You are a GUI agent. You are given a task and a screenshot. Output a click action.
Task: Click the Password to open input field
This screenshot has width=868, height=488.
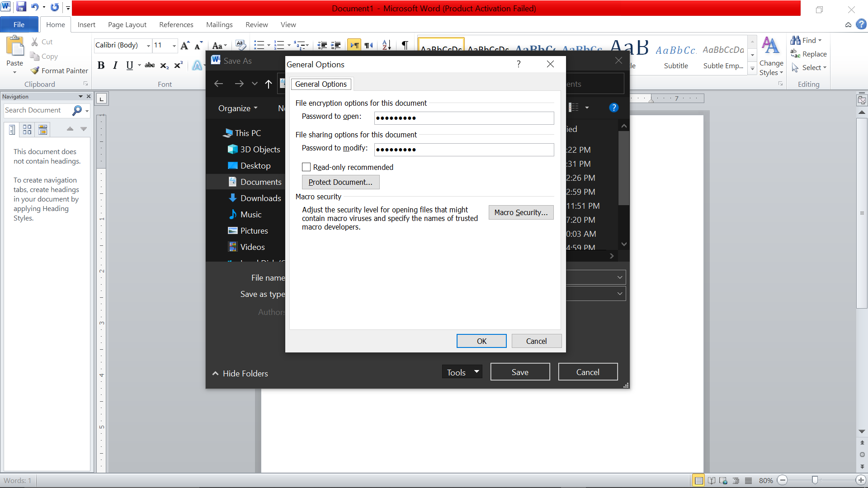tap(464, 117)
